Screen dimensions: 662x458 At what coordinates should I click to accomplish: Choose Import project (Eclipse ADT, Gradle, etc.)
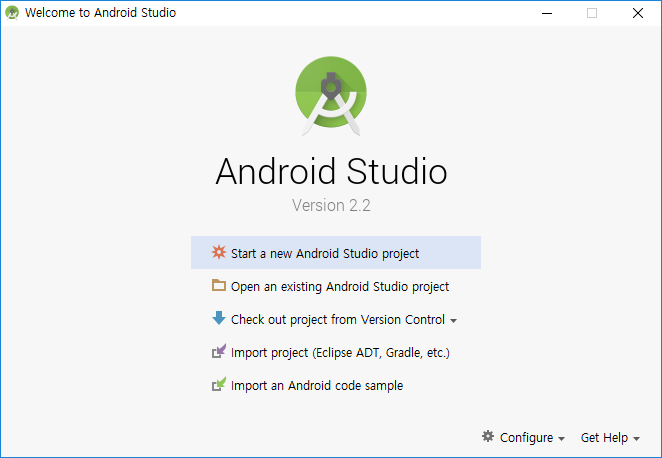[336, 352]
